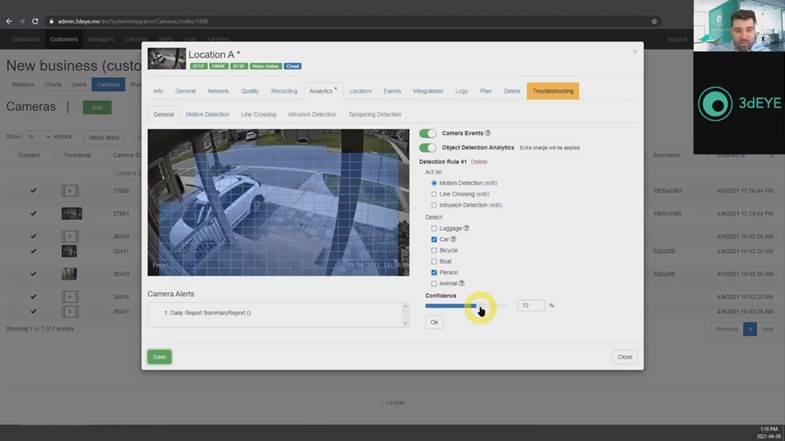The height and width of the screenshot is (441, 785).
Task: Click the Delete link for Detection Rule #1
Action: tap(479, 161)
